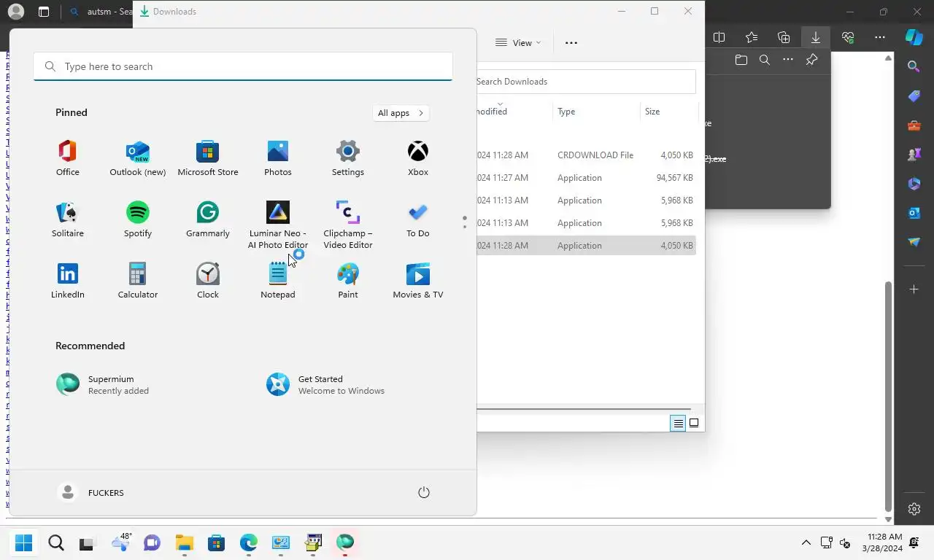The height and width of the screenshot is (560, 934).
Task: Launch the Xbox app
Action: (x=418, y=158)
